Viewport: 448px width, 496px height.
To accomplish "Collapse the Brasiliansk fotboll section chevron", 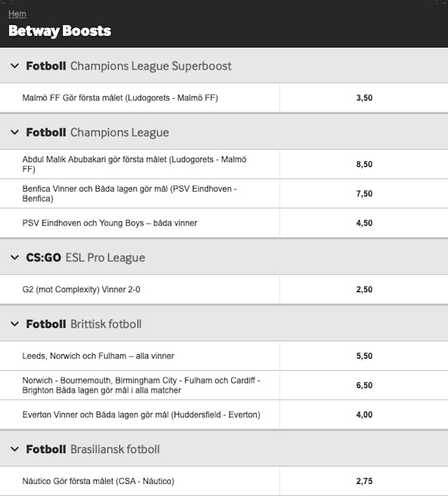I will (14, 449).
